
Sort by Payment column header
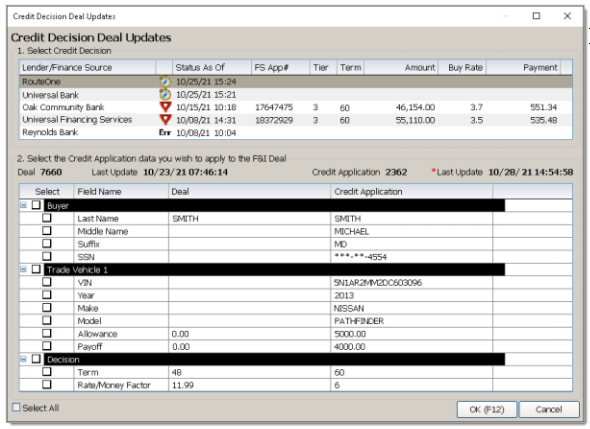(523, 67)
